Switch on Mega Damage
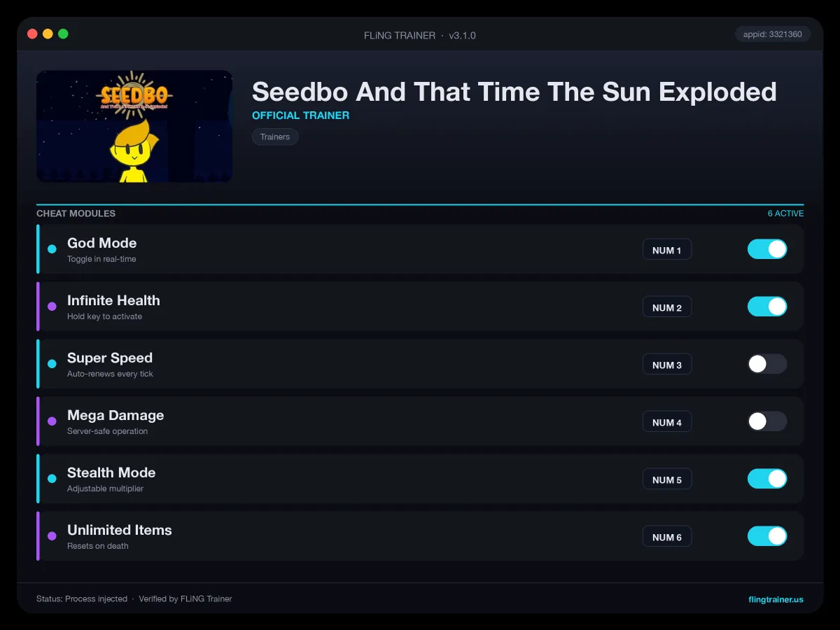 [767, 421]
